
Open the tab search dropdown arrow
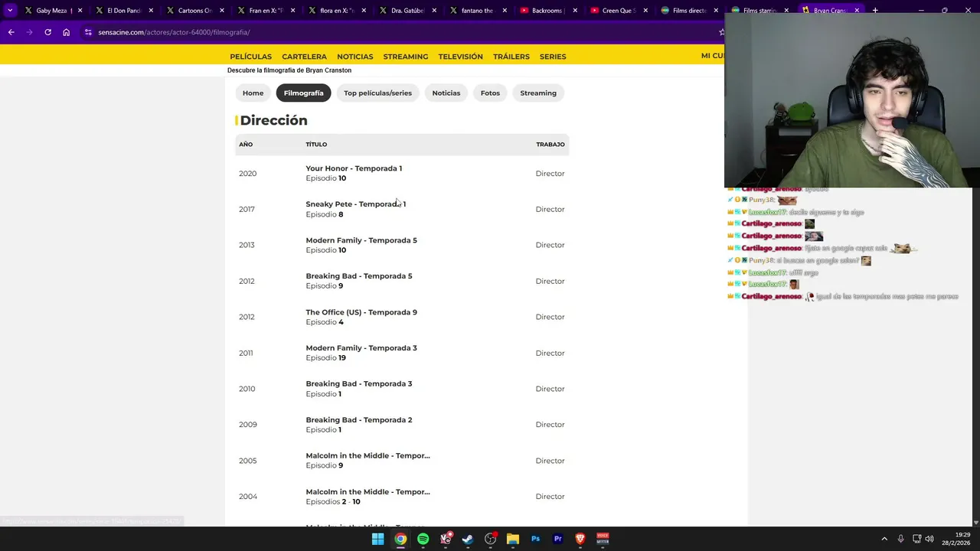click(x=10, y=11)
